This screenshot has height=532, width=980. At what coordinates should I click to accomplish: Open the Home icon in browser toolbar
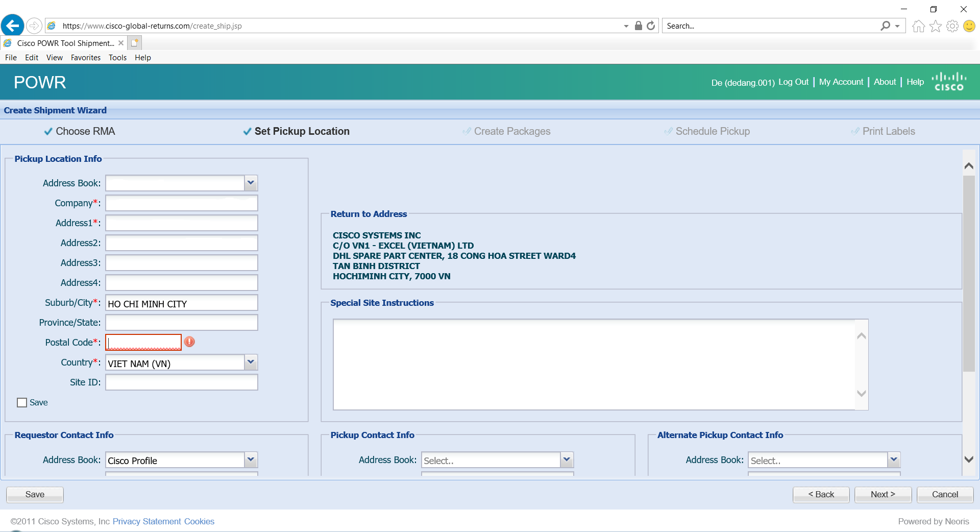[919, 26]
